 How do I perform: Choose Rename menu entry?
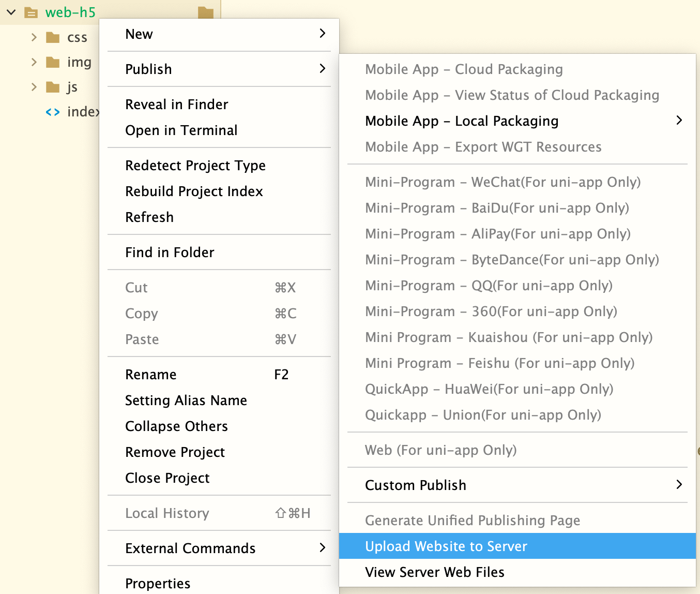coord(219,375)
